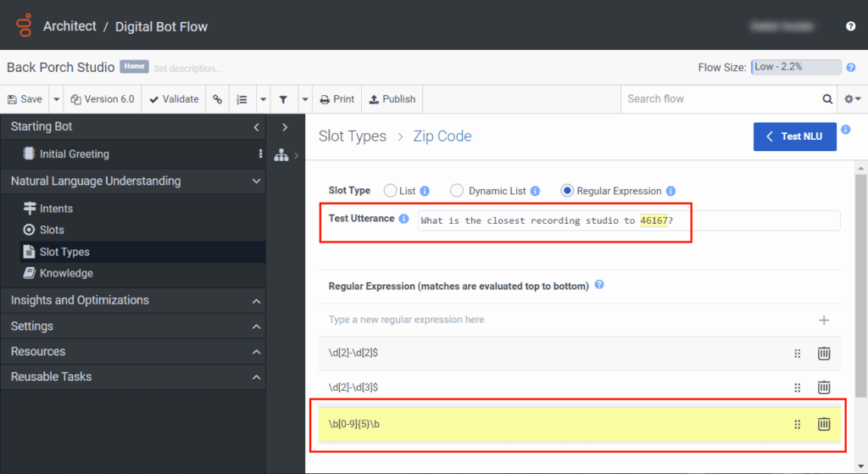Expand the Insights and Optimizations section

click(x=256, y=300)
